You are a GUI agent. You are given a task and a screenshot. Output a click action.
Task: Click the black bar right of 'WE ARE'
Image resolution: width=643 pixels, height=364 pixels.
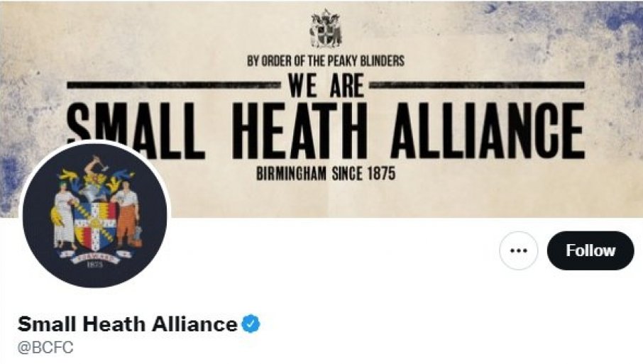[x=477, y=85]
